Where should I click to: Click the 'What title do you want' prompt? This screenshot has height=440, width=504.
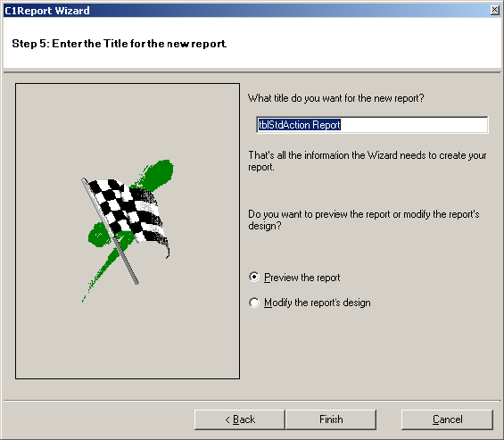(x=336, y=98)
